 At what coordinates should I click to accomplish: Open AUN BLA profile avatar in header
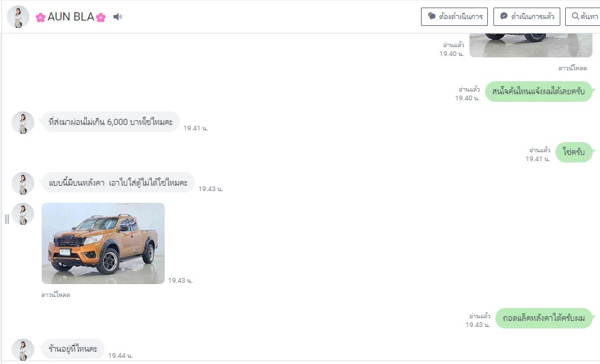[18, 17]
